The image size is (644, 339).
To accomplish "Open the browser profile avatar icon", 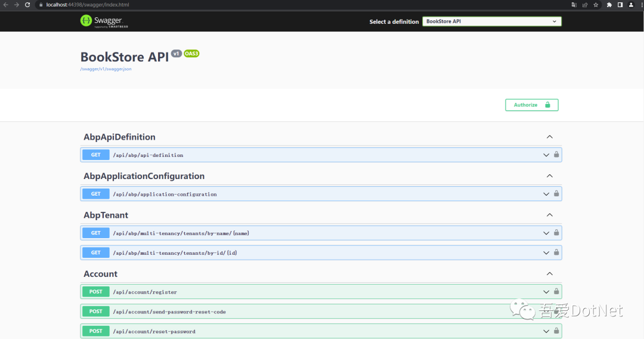I will (x=631, y=5).
